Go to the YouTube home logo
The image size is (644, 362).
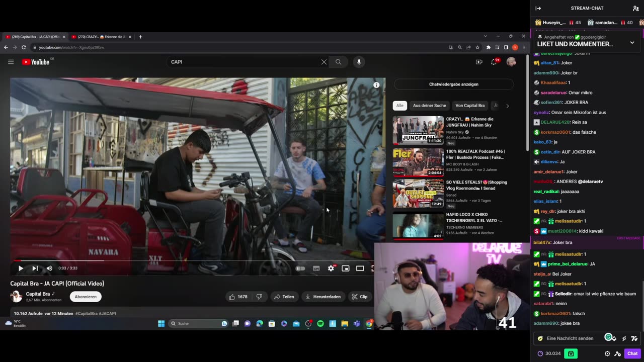pos(36,62)
